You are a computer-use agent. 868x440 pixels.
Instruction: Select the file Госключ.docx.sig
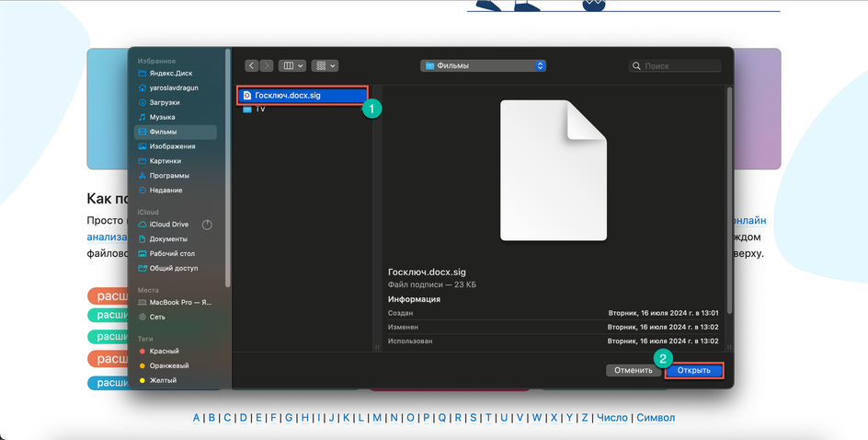303,96
